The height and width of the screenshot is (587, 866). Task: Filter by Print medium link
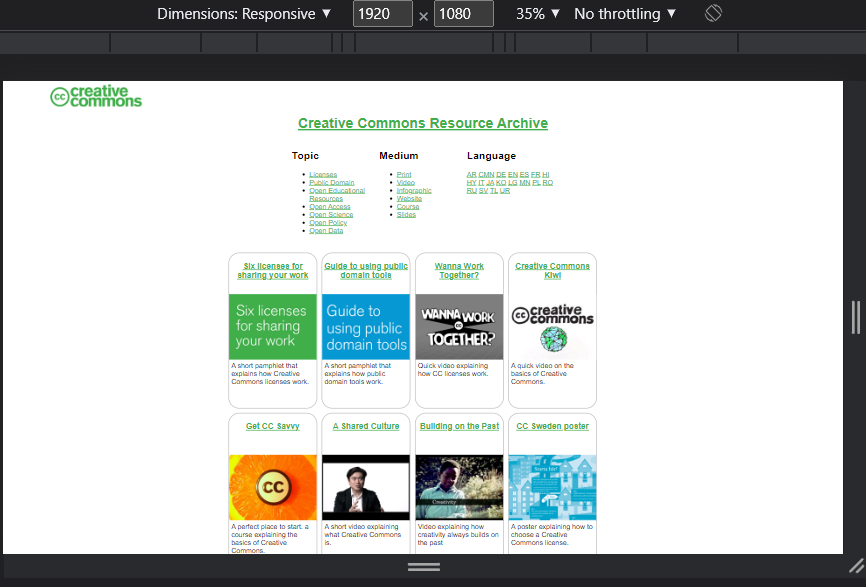(x=404, y=174)
